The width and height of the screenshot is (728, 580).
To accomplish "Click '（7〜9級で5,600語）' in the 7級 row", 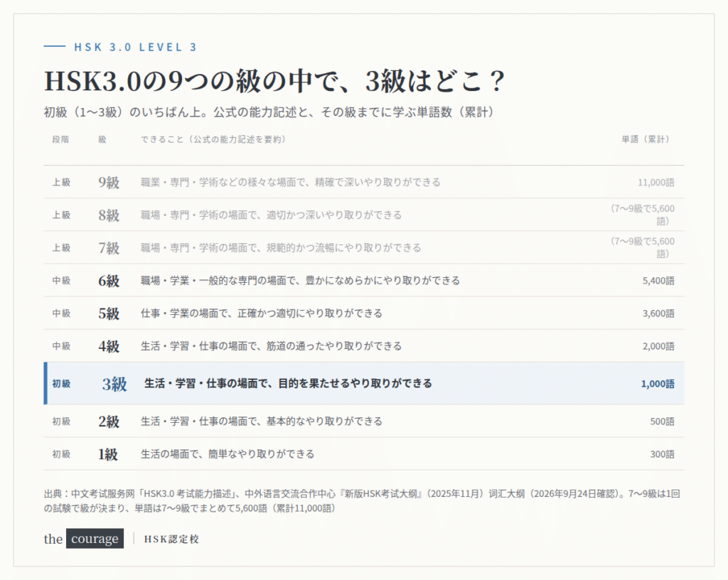I will [642, 247].
